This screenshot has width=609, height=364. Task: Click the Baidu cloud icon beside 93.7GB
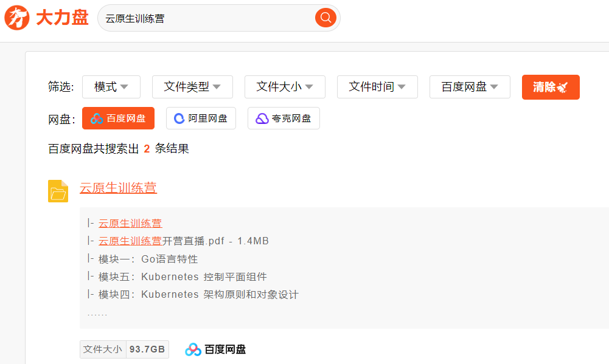[193, 349]
